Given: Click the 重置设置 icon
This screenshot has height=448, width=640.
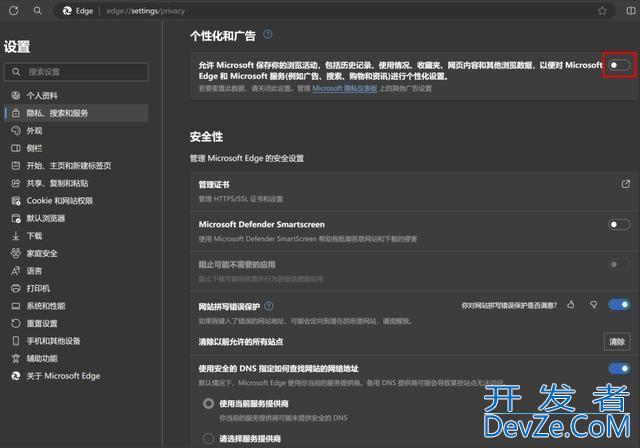Looking at the screenshot, I should point(16,324).
